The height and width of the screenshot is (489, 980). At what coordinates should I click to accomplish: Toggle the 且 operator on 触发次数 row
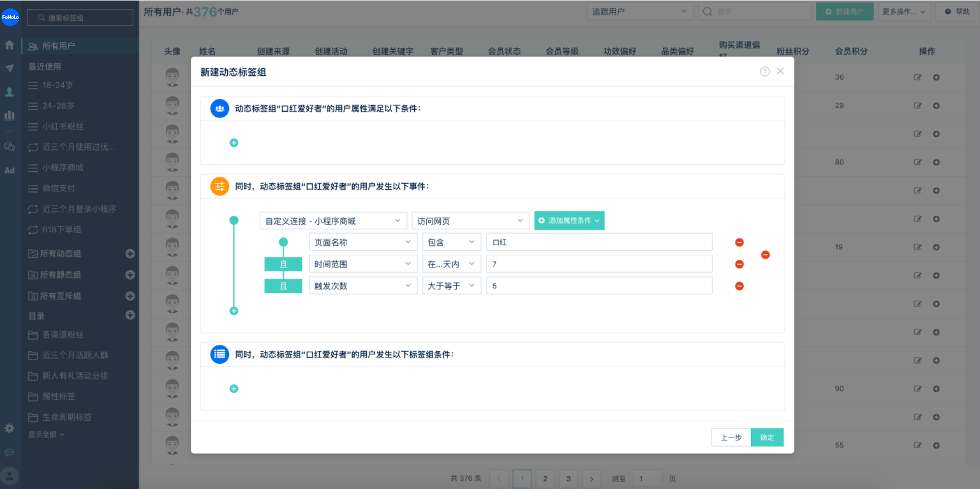(283, 286)
